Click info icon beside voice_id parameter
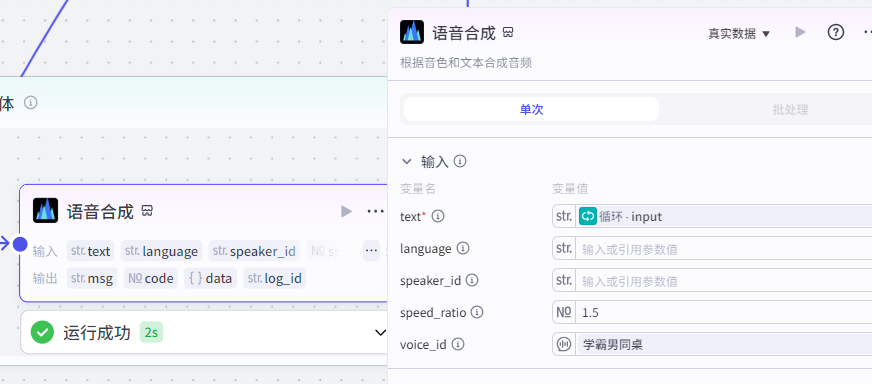Screen dimensions: 872x384 click(458, 344)
